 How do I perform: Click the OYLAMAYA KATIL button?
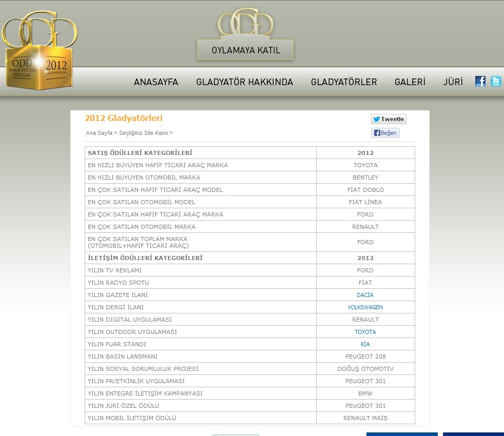click(245, 50)
